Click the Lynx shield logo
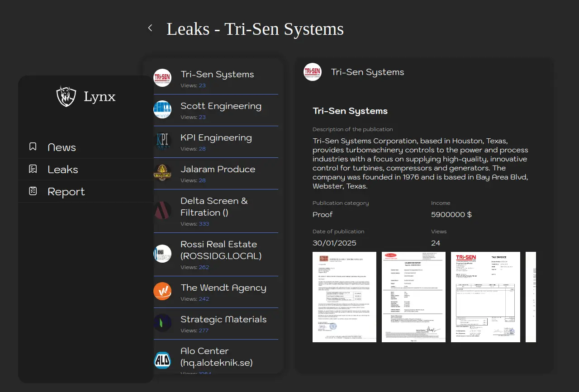The image size is (579, 392). coord(66,96)
